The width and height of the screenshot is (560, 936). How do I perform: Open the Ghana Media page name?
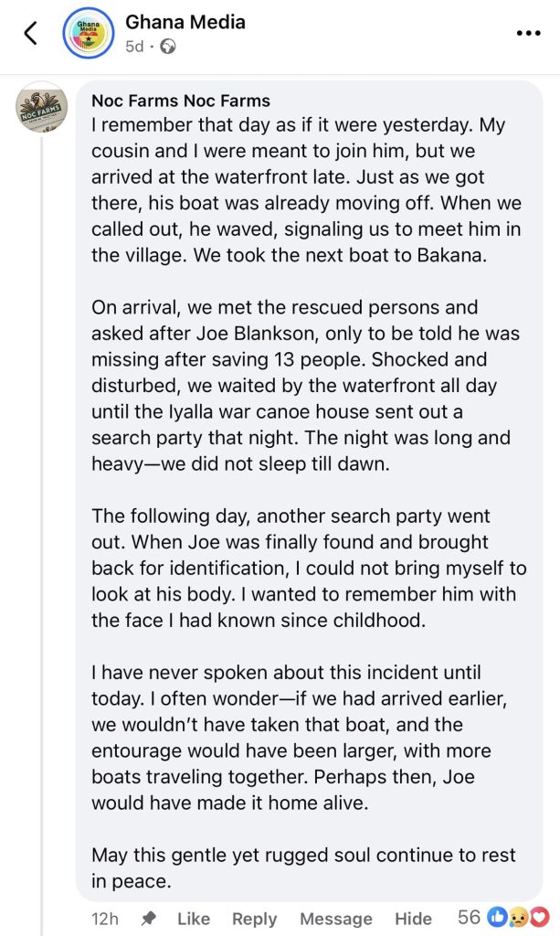click(185, 22)
